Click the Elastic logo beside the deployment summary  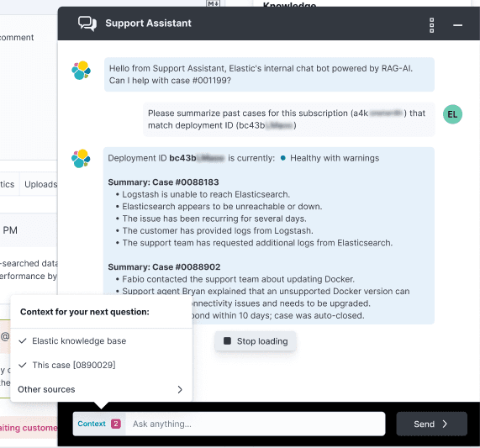coord(82,158)
